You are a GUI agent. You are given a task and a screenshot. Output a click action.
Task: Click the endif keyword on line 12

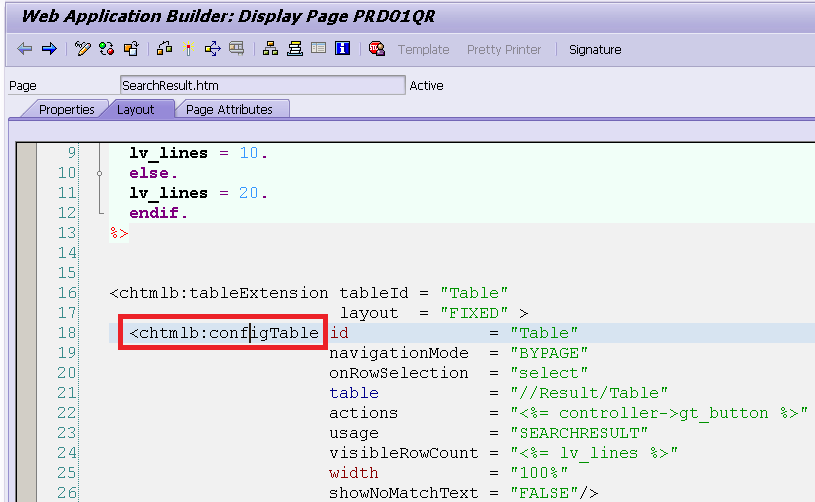pos(154,213)
